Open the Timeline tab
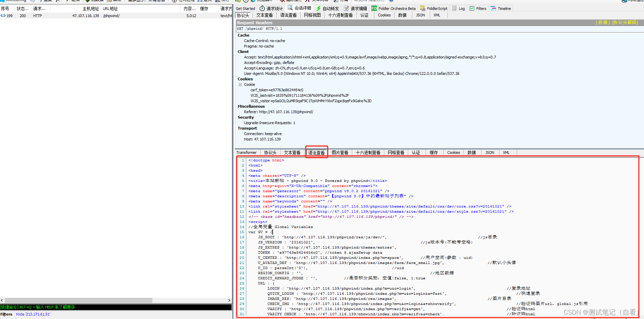This screenshot has height=319, width=644. [501, 8]
